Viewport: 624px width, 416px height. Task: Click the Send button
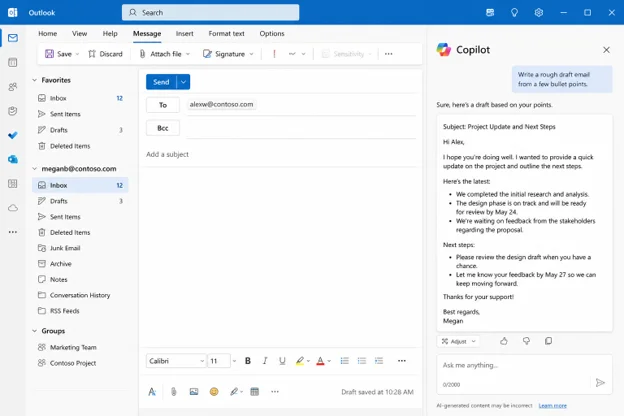coord(161,82)
